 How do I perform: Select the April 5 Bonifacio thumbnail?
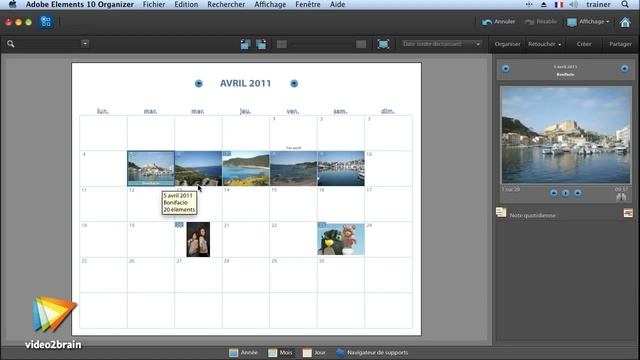point(151,169)
